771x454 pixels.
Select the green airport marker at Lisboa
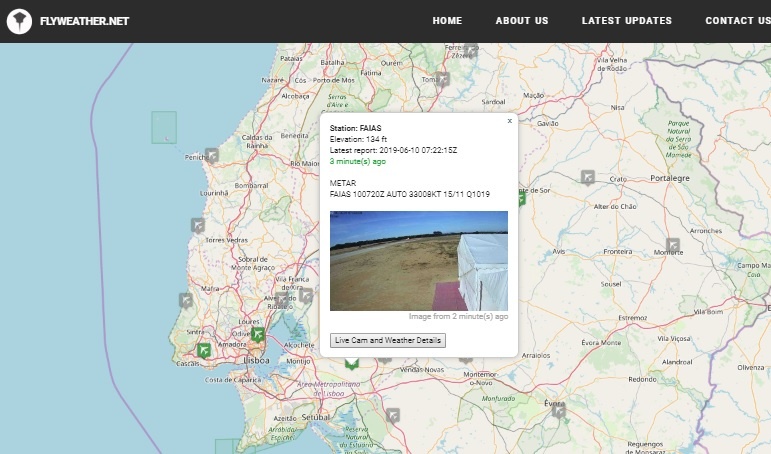[x=258, y=334]
